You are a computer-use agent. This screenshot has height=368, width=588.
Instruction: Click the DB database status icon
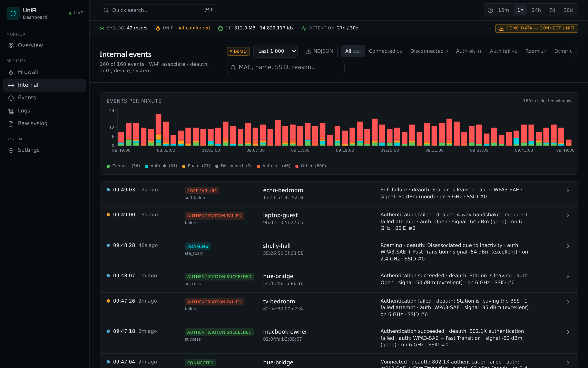point(220,28)
